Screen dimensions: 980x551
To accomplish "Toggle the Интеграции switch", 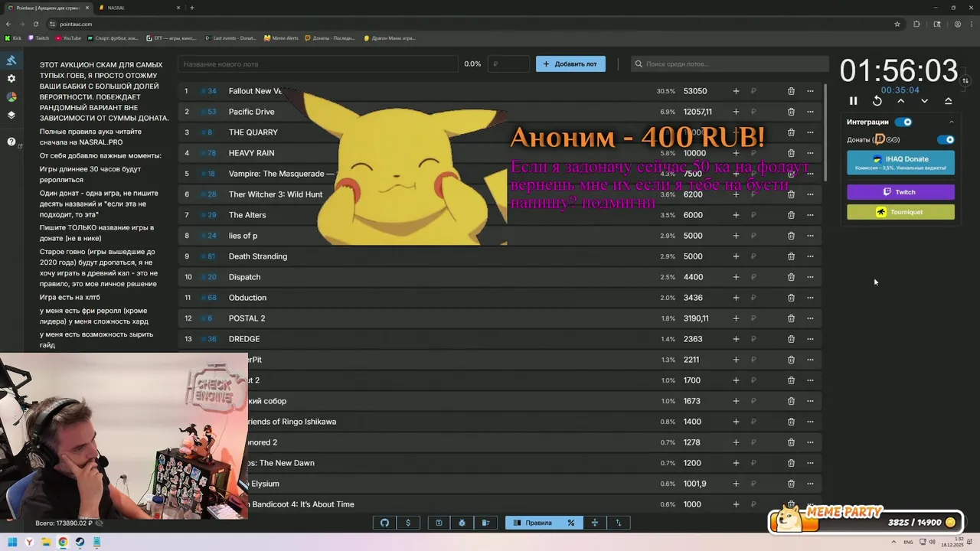I will (x=904, y=122).
